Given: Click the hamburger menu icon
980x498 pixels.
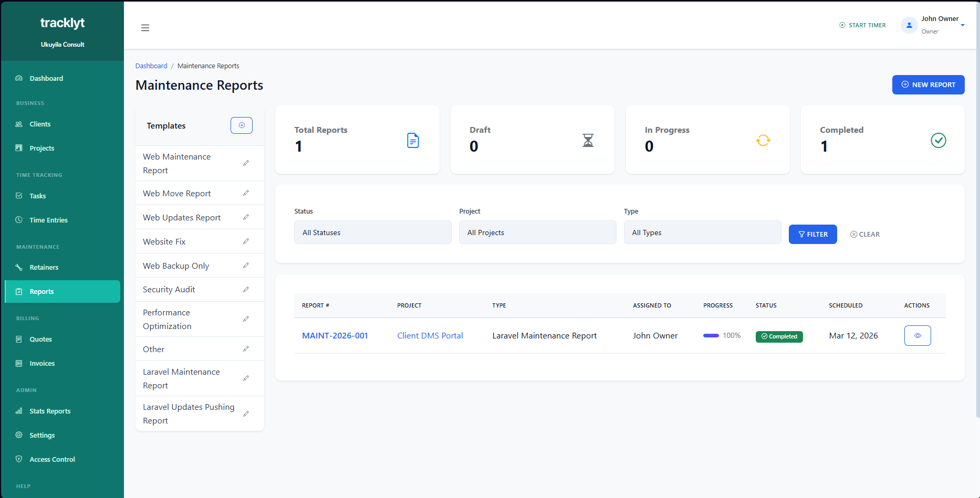Looking at the screenshot, I should coord(145,28).
